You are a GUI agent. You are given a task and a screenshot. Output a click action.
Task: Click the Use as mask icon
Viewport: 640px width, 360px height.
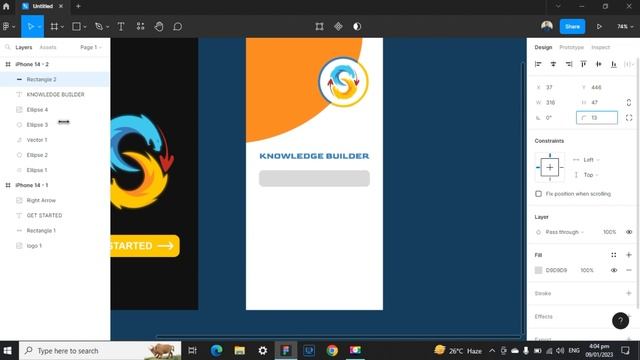point(357,27)
